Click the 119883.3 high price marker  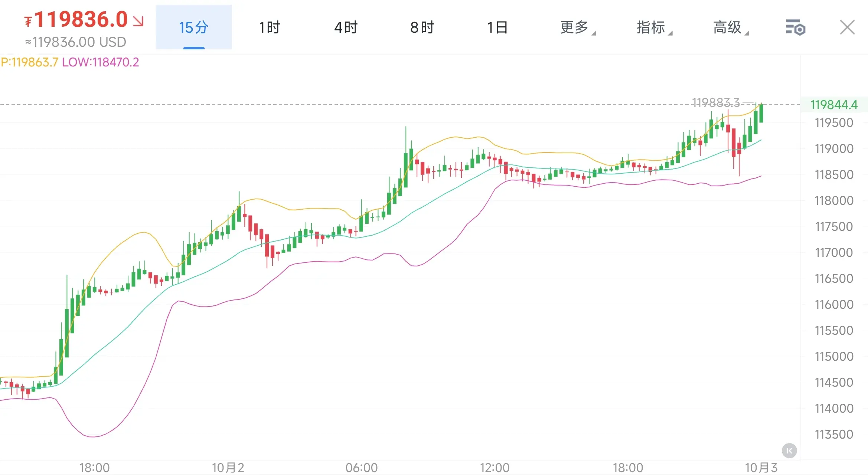pos(716,102)
